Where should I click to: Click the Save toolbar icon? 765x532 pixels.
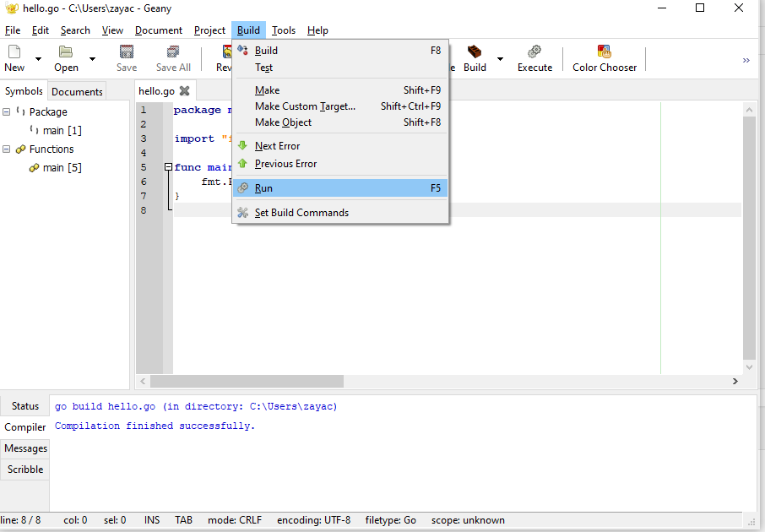[127, 52]
